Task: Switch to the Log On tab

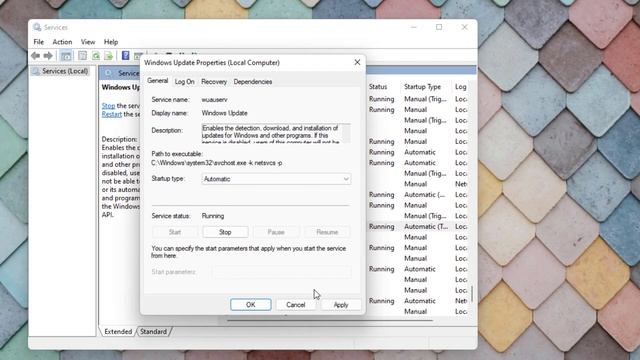Action: point(184,82)
